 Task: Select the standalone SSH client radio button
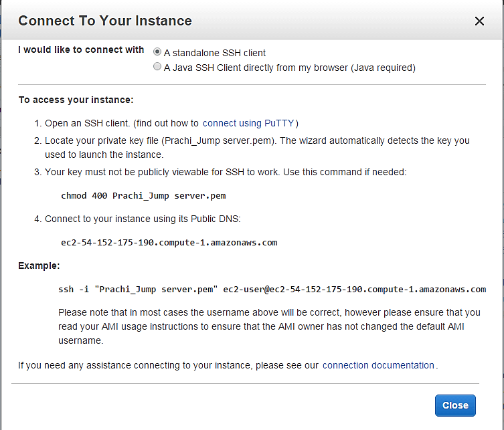click(x=157, y=52)
